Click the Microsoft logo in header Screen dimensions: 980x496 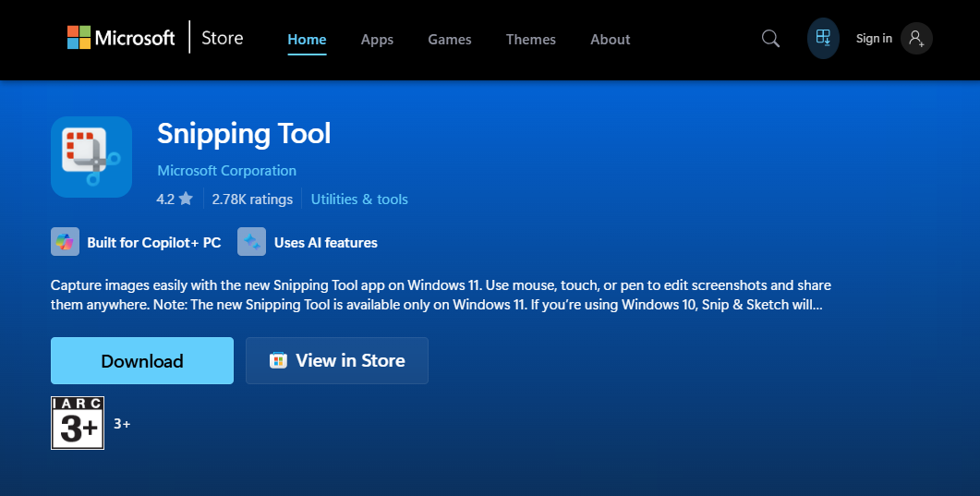coord(121,38)
